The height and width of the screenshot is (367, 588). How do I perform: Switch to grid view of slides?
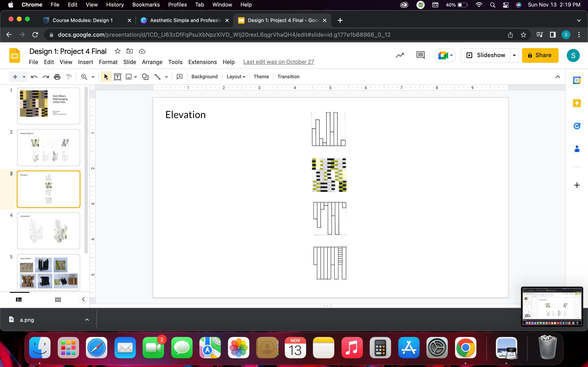pyautogui.click(x=58, y=300)
